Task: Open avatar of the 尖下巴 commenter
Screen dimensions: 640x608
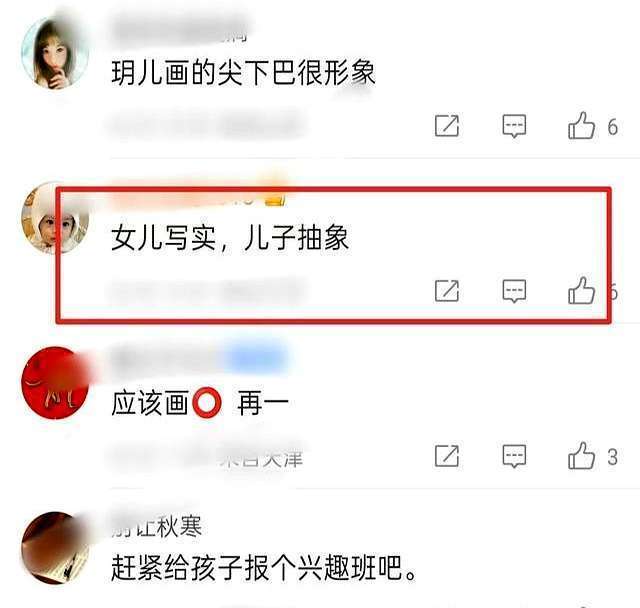Action: 55,53
